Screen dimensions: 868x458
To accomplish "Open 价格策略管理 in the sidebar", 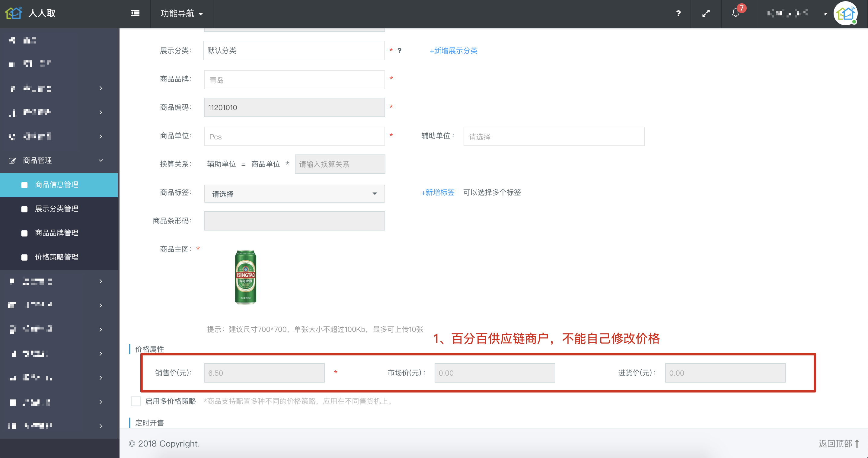I will click(59, 257).
